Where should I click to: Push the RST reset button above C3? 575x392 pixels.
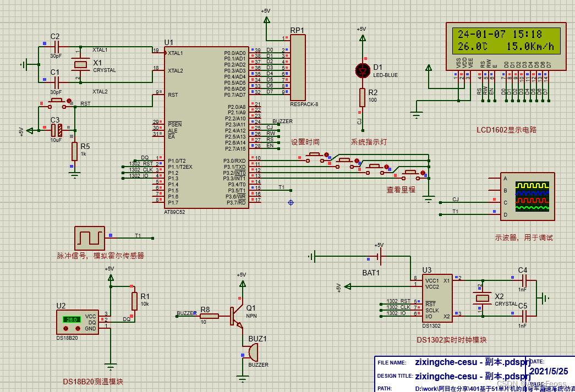coord(56,103)
